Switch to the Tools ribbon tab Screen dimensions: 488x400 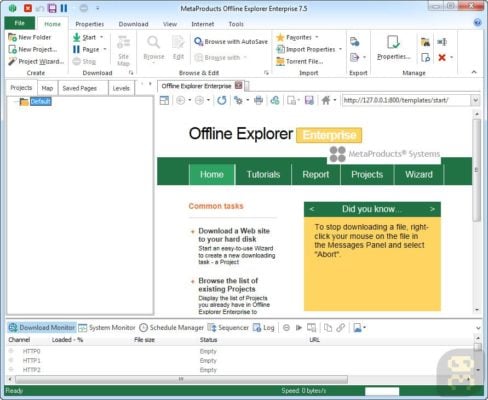(236, 24)
